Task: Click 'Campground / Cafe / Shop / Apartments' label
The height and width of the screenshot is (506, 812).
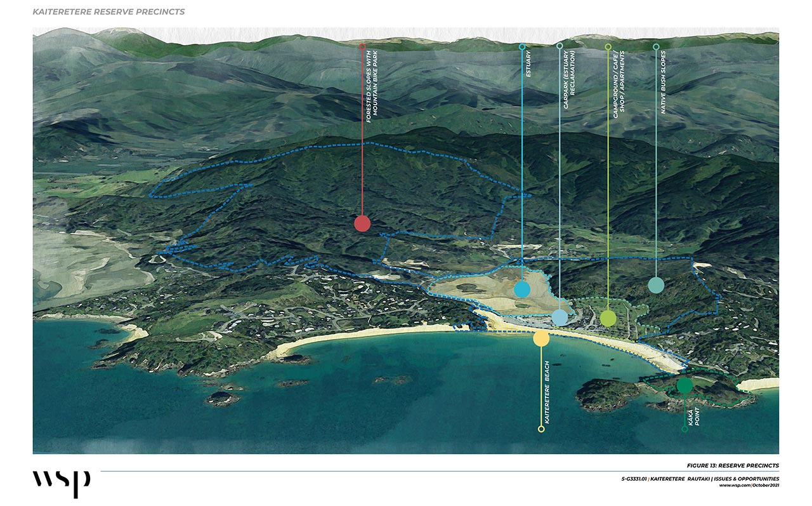Action: 619,84
